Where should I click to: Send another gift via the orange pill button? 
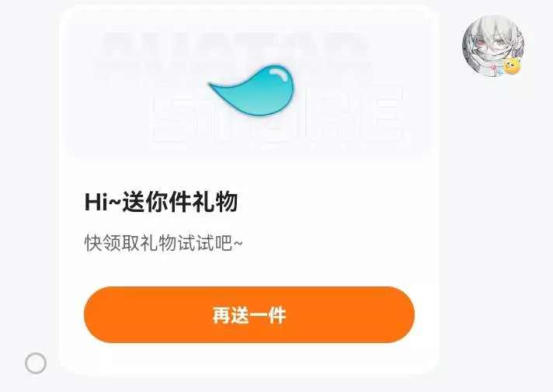[249, 315]
